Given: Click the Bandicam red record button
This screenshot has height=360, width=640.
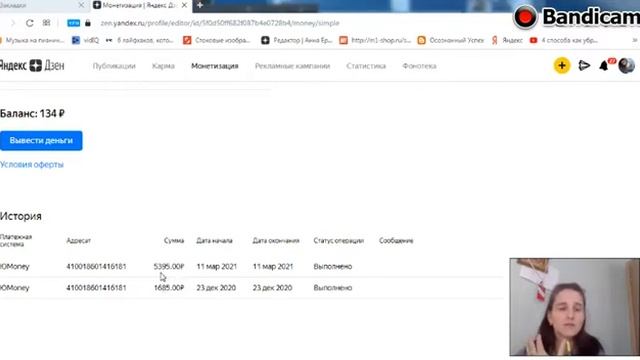Looking at the screenshot, I should [525, 17].
